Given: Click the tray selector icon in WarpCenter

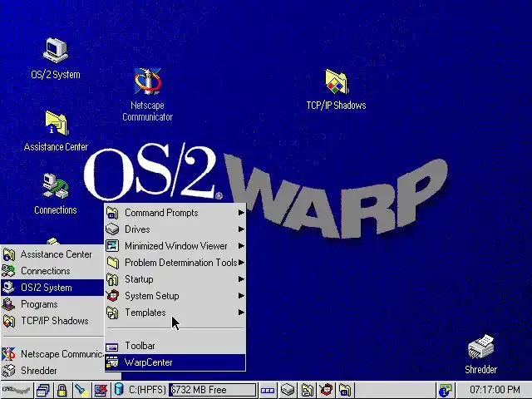Looking at the screenshot, I should [x=268, y=390].
